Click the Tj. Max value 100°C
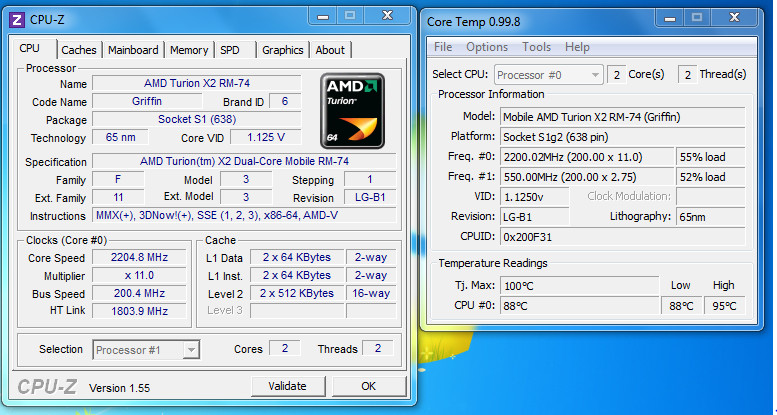Viewport: 777px width, 415px height. coord(580,286)
